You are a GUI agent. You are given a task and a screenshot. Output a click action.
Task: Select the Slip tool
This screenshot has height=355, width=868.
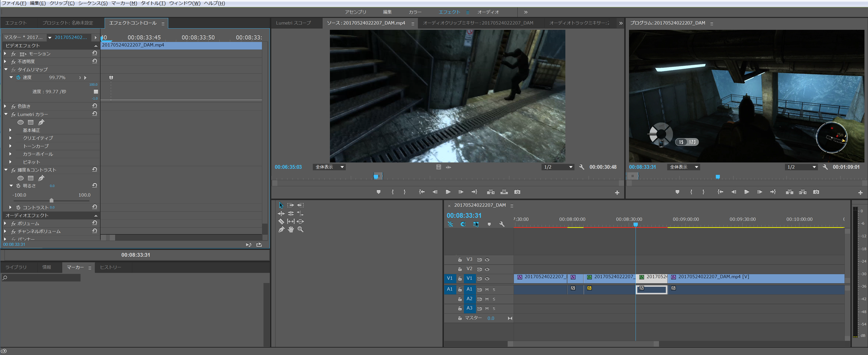pos(291,221)
